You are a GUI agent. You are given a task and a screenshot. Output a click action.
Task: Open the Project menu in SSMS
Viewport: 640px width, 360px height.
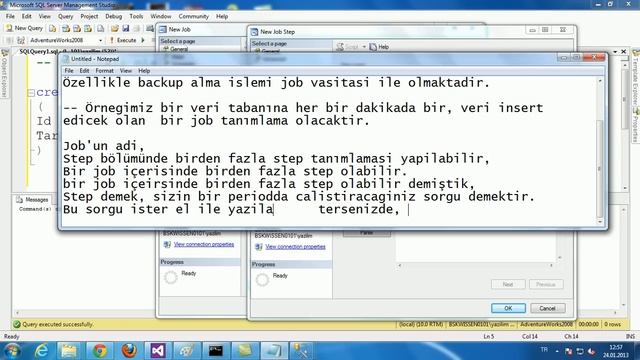89,16
